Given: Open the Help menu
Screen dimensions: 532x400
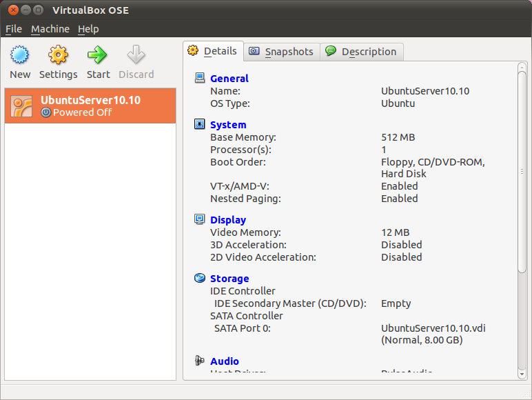Looking at the screenshot, I should 88,29.
